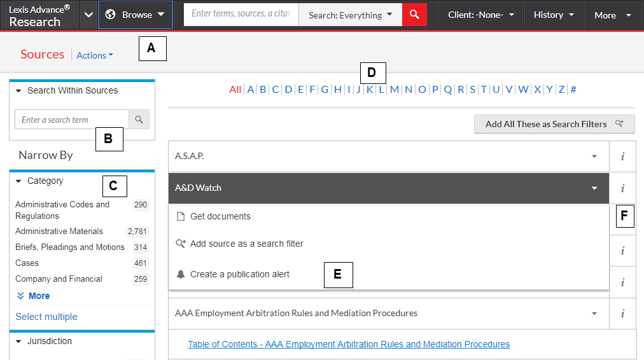Click AAA Employment Arbitration Rules source title
Image resolution: width=644 pixels, height=360 pixels.
click(296, 313)
